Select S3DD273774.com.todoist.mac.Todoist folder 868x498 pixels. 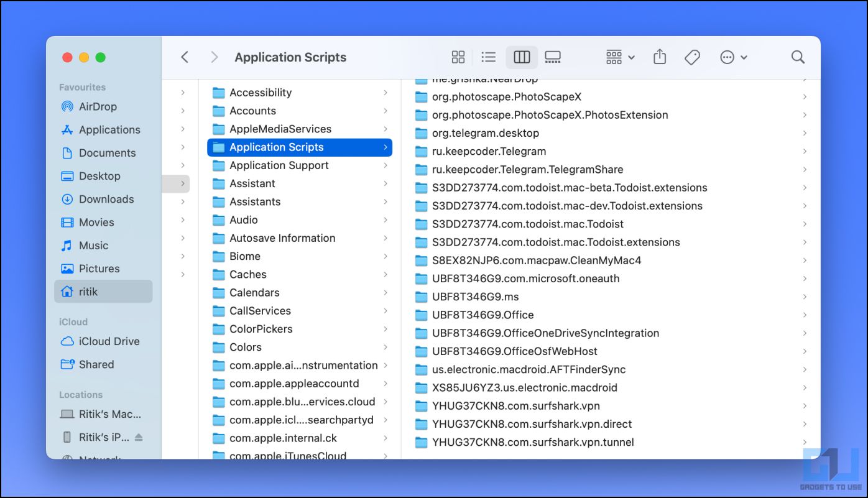(x=611, y=224)
